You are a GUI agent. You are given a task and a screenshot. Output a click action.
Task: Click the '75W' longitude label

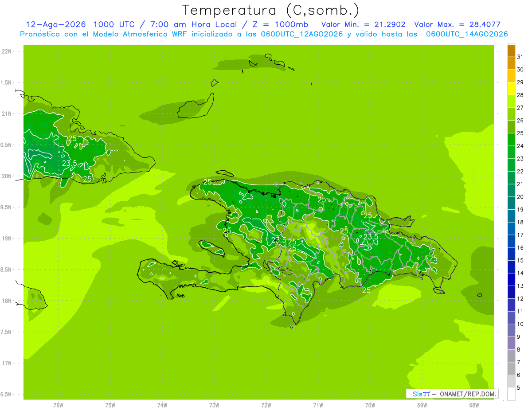point(110,405)
